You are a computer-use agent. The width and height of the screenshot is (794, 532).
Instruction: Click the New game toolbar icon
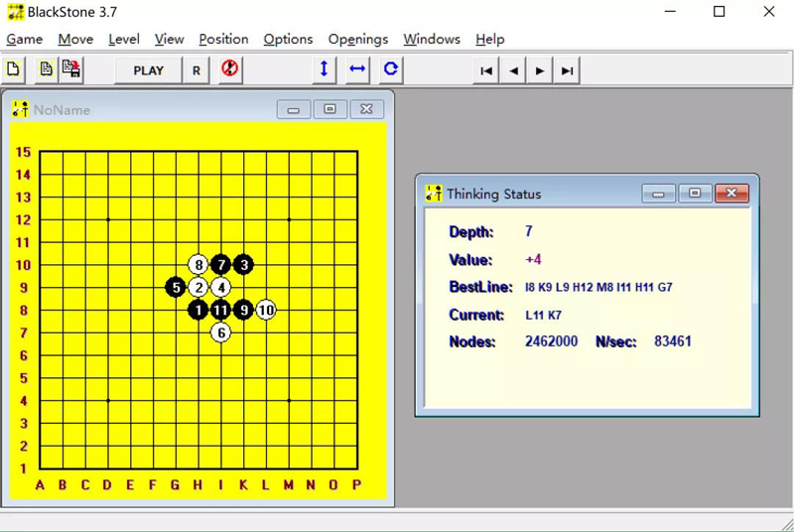click(x=14, y=69)
